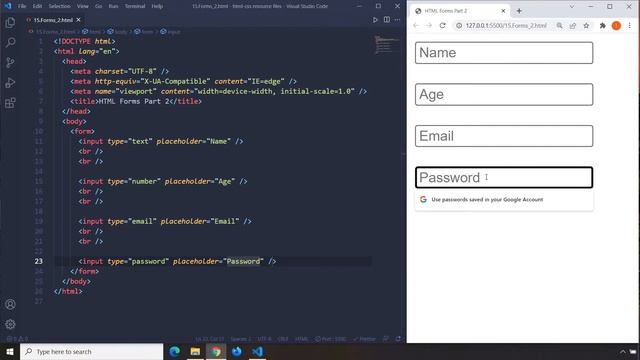Click errors and warnings count in status bar

click(x=17, y=339)
